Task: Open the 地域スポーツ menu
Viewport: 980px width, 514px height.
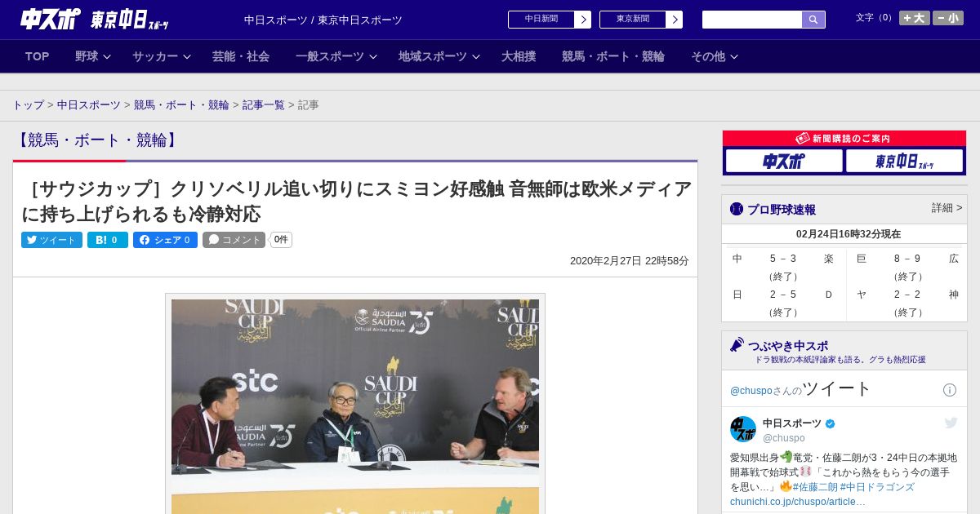Action: point(433,56)
